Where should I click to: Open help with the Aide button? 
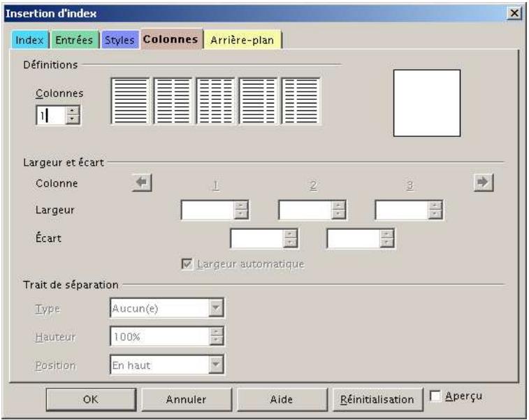(282, 400)
